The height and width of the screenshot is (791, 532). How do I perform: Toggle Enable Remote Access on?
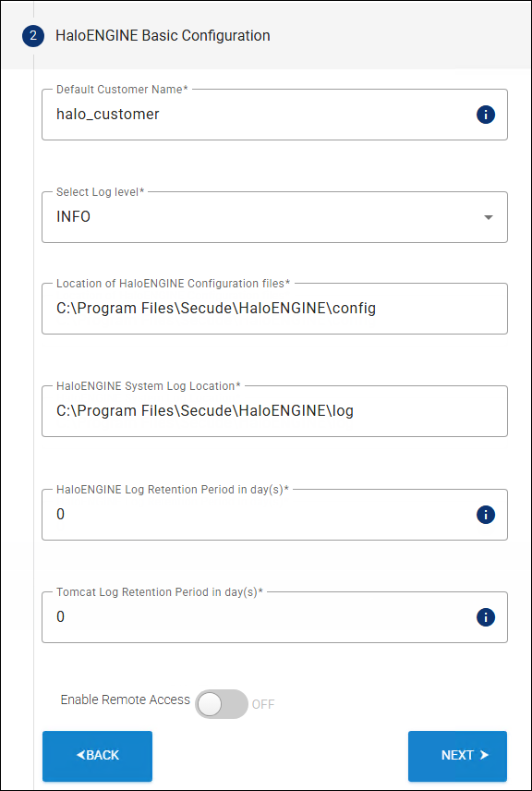(221, 704)
